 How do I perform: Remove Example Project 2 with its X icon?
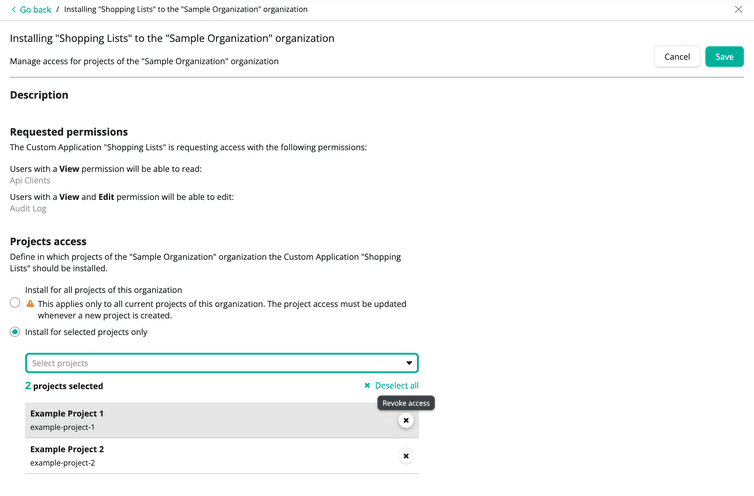coord(405,456)
